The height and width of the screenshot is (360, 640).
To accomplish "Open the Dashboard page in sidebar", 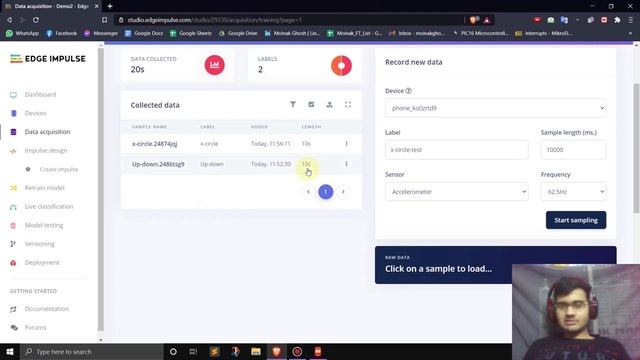I will coord(33,95).
